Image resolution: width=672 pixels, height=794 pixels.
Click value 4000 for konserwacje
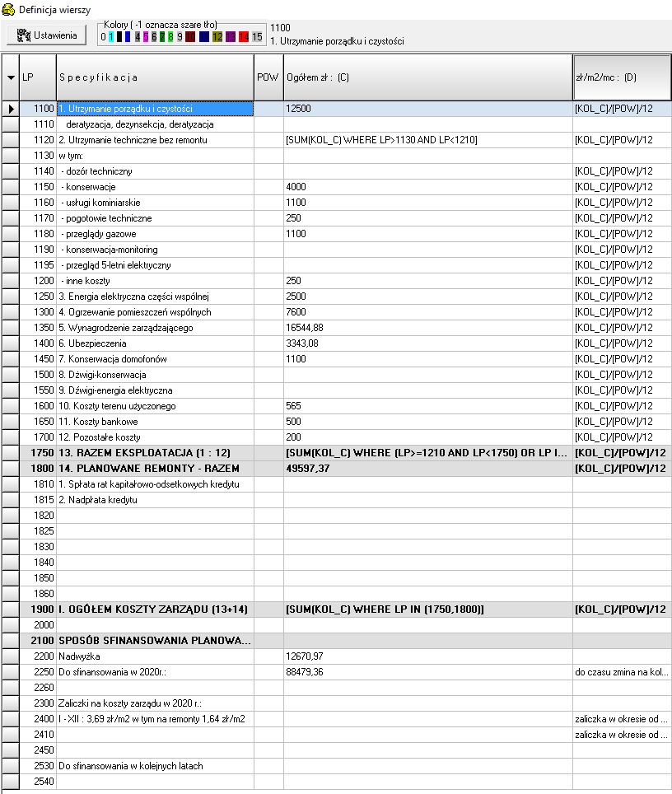point(428,187)
